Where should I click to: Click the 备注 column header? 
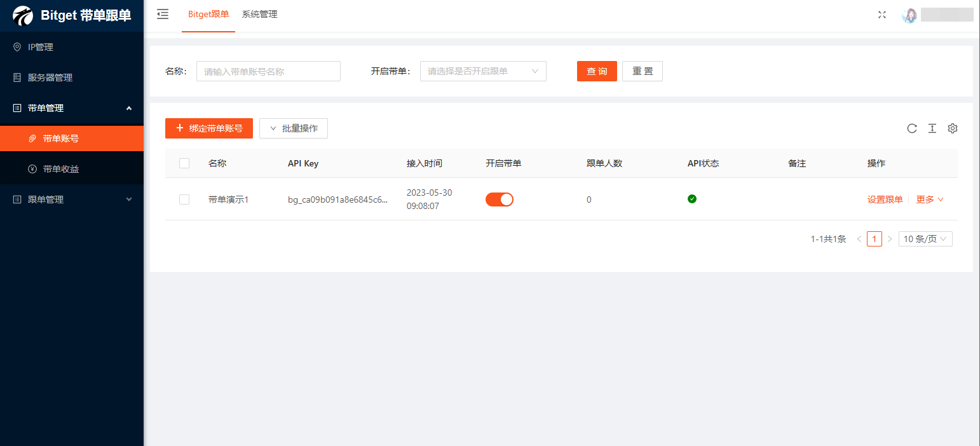(797, 163)
